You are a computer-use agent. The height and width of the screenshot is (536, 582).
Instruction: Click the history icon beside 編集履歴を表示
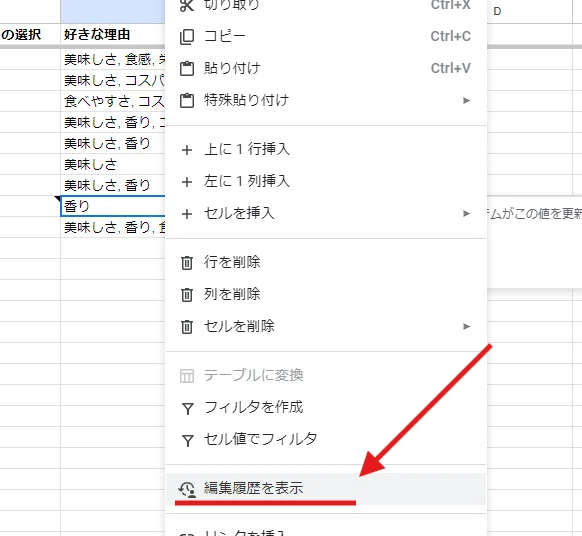pos(187,489)
